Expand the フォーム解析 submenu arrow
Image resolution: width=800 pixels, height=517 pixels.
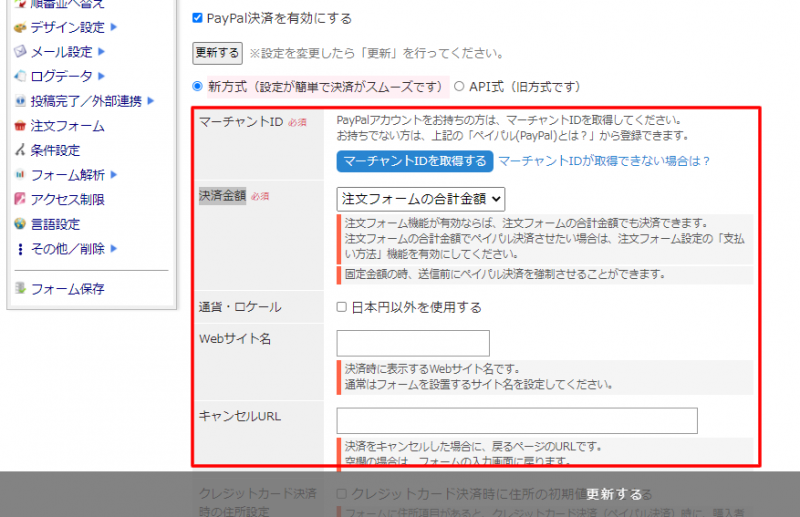(x=114, y=175)
